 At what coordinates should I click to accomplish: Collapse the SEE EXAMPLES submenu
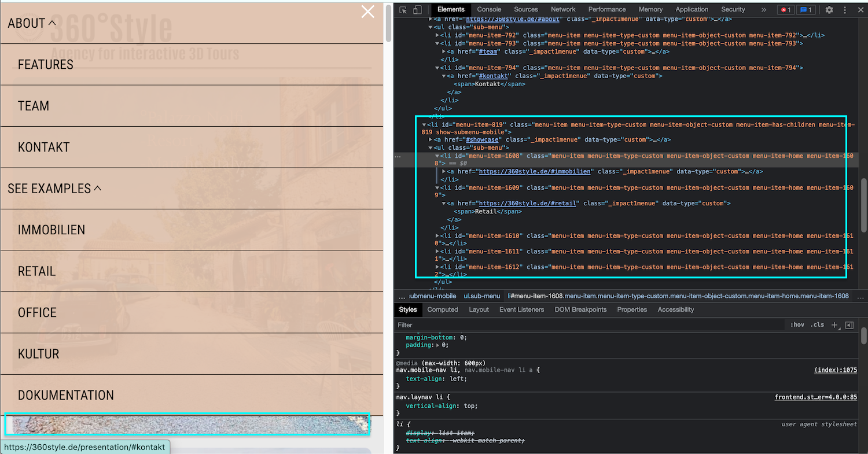tap(97, 188)
